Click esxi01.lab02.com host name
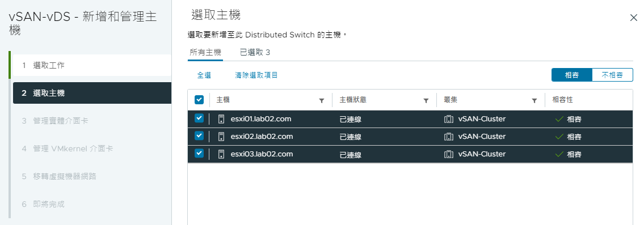 point(261,119)
